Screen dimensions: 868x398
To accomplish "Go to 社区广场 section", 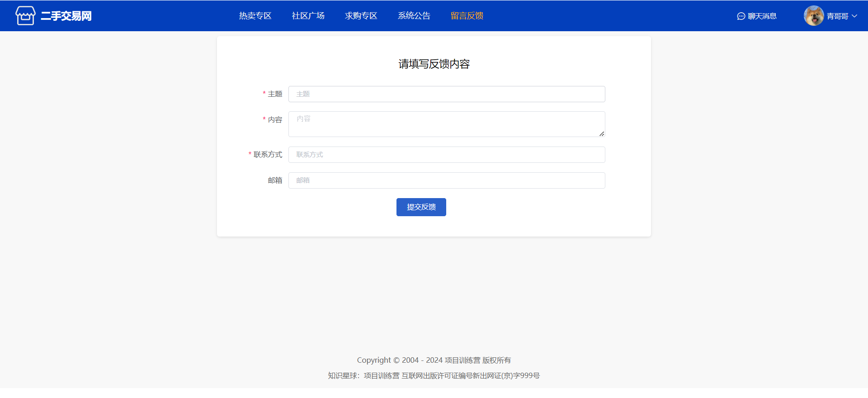I will click(x=308, y=16).
